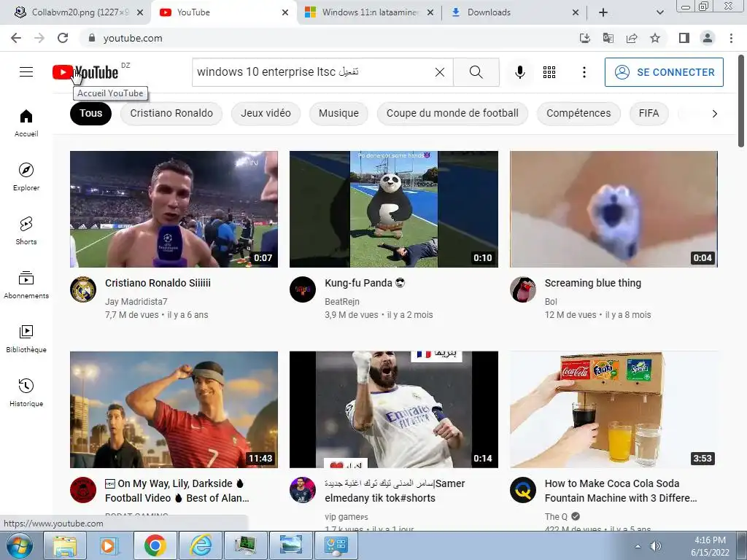Screen dimensions: 747x560
Task: Start voice search with microphone
Action: coord(519,72)
